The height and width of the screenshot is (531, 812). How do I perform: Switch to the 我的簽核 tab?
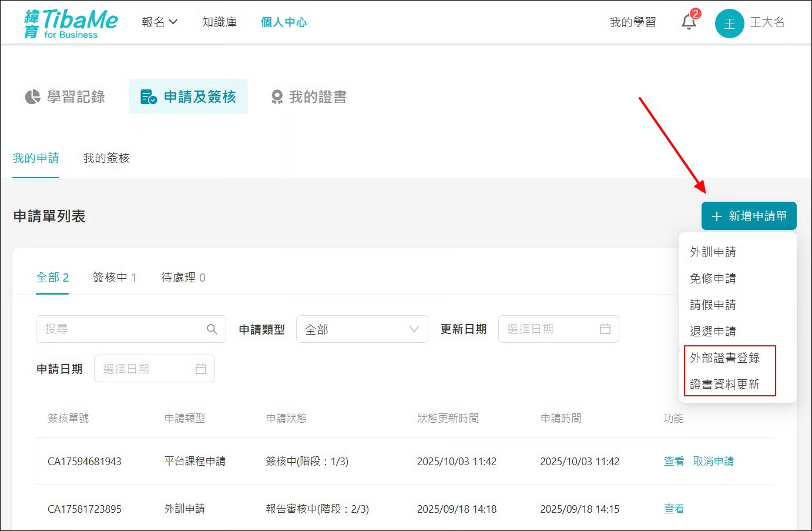106,158
